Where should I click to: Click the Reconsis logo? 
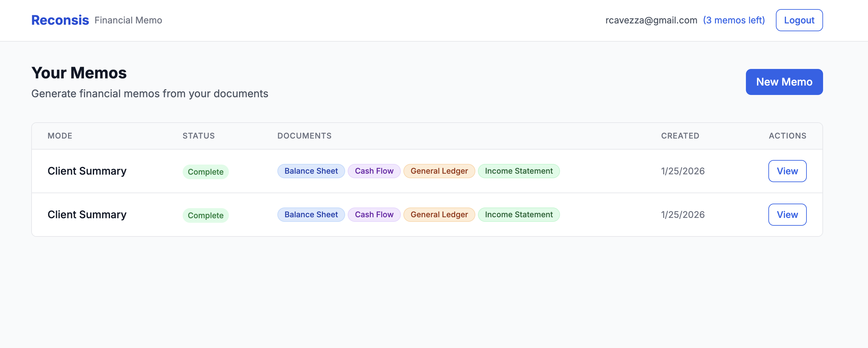60,20
